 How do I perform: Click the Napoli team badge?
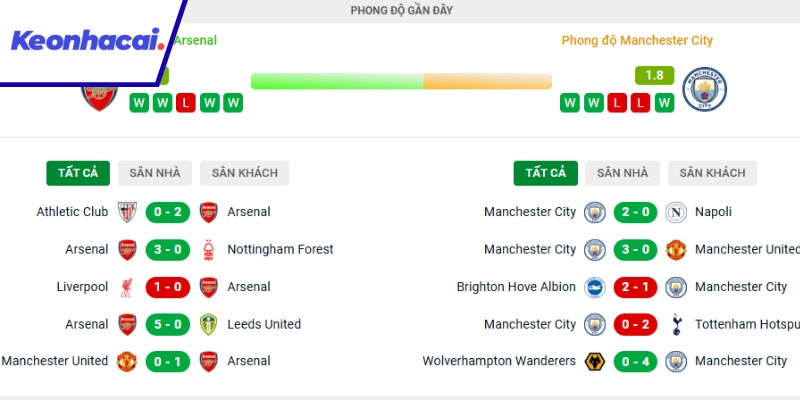(x=676, y=212)
